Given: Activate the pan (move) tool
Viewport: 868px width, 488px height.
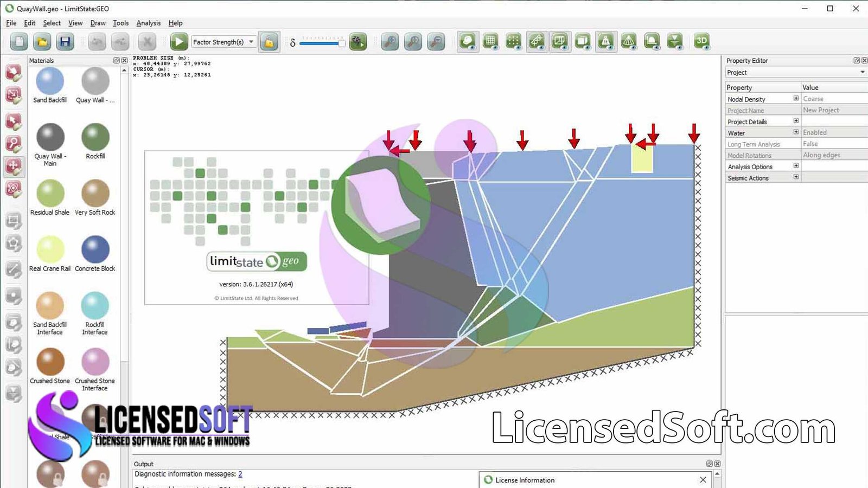Looking at the screenshot, I should pos(14,166).
